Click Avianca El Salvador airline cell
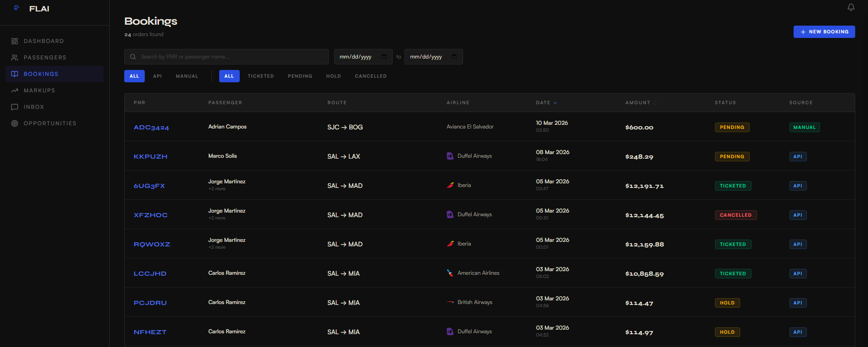868x347 pixels. [x=470, y=127]
